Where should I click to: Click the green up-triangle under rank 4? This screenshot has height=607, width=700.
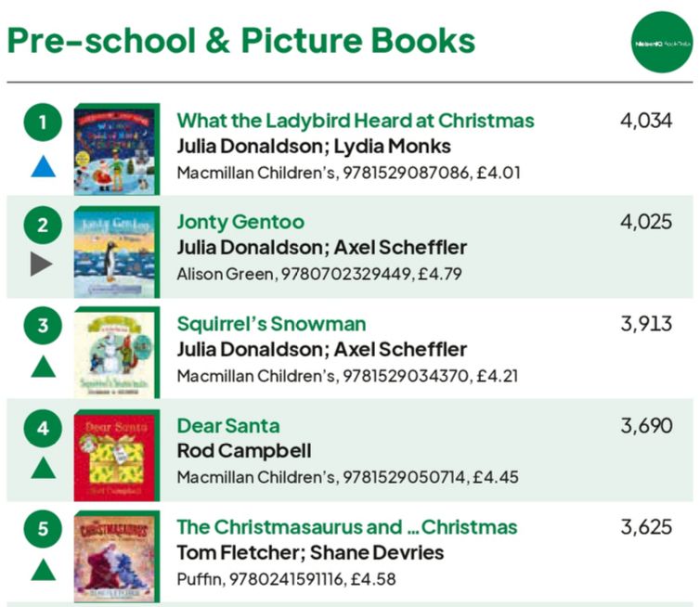(43, 468)
